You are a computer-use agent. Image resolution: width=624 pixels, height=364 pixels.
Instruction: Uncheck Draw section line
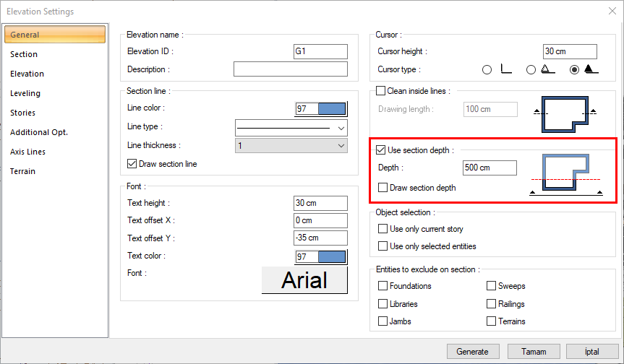(132, 164)
